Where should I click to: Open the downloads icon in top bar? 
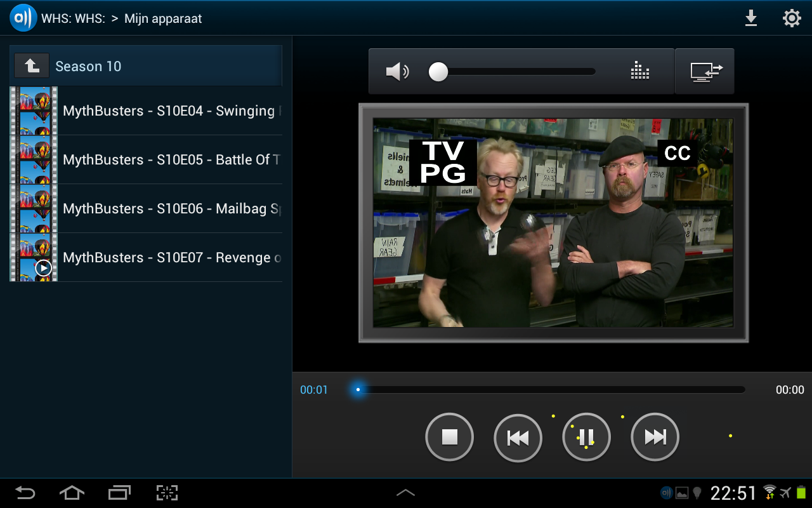click(x=751, y=18)
